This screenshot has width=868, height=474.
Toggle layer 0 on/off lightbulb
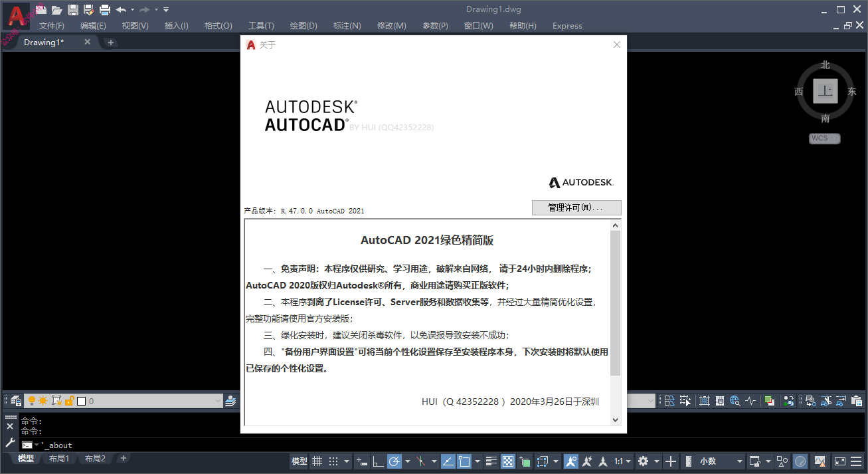pyautogui.click(x=31, y=401)
